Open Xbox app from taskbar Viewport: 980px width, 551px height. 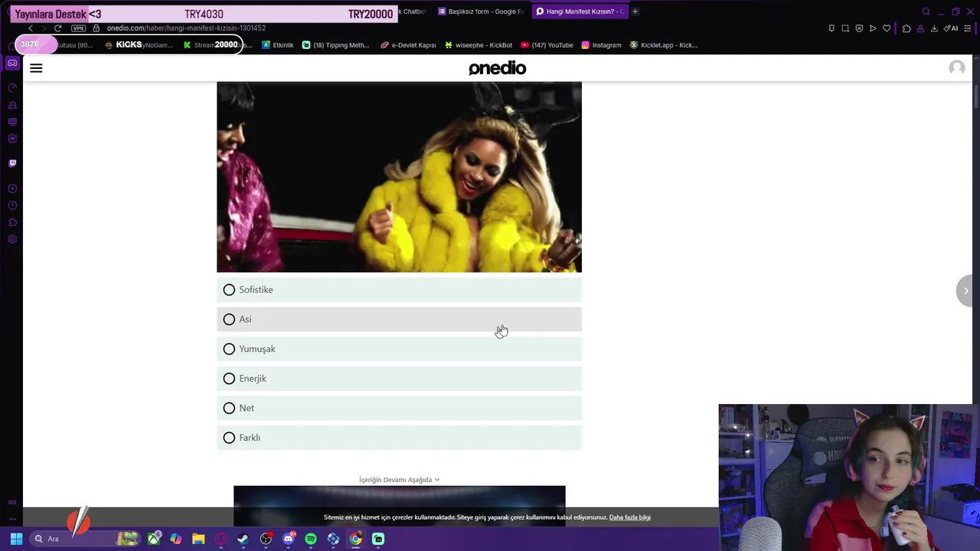coord(154,539)
